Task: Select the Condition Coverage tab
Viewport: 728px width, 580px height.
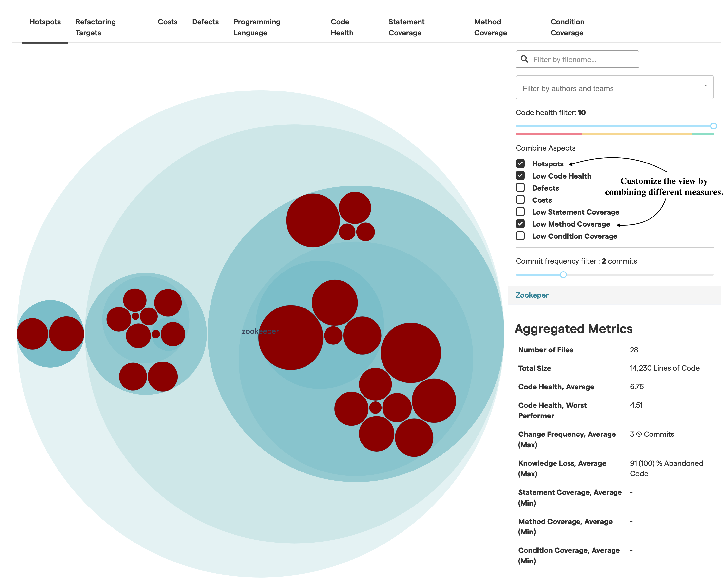Action: click(567, 27)
